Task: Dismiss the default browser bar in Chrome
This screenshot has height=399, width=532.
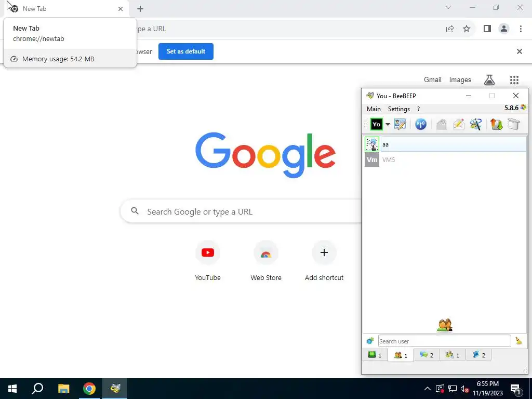Action: pos(519,51)
